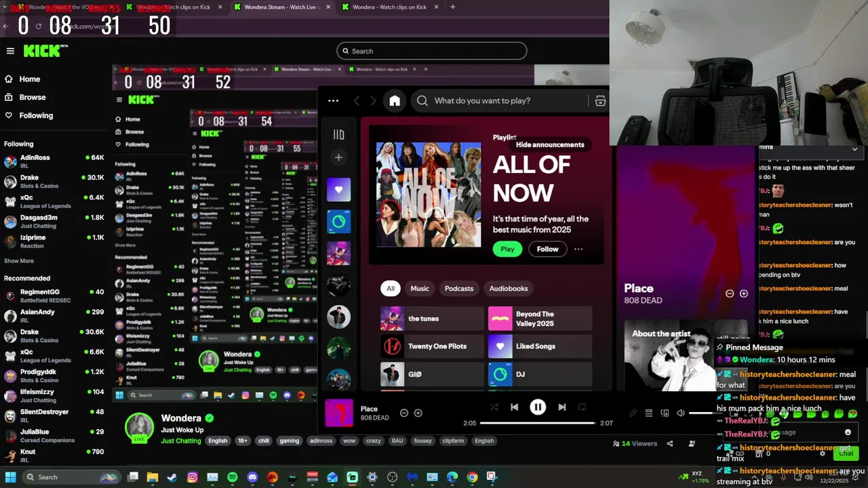The height and width of the screenshot is (488, 868).
Task: Go to Spotify Home icon
Action: pos(395,101)
